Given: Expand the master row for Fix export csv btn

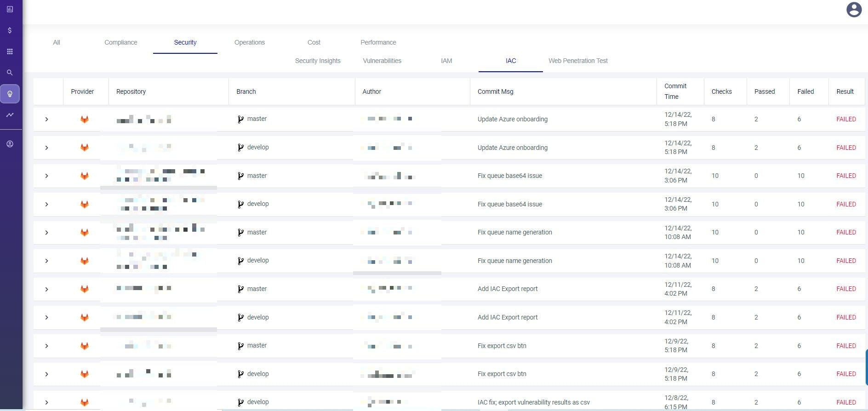Looking at the screenshot, I should coord(46,346).
